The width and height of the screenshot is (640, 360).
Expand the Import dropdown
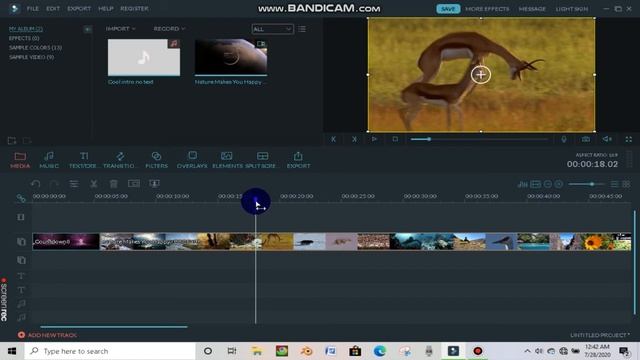click(120, 29)
